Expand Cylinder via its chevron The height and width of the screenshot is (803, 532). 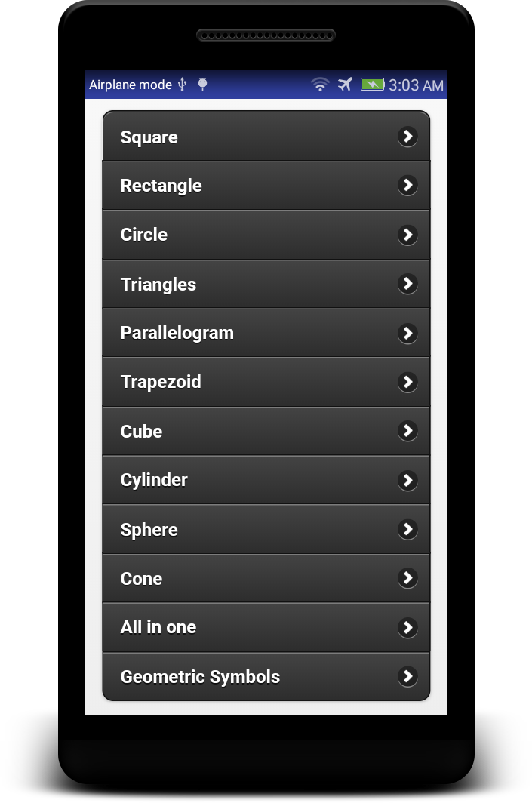point(407,480)
